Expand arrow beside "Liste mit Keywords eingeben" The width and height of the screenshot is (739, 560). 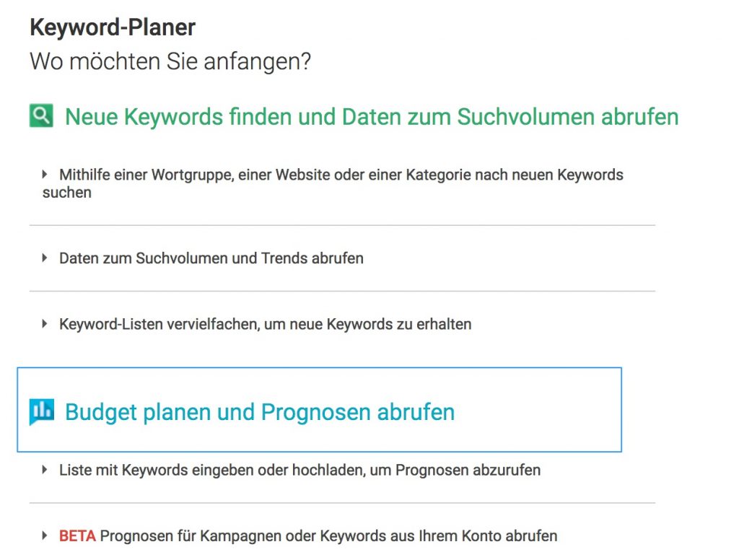point(45,470)
